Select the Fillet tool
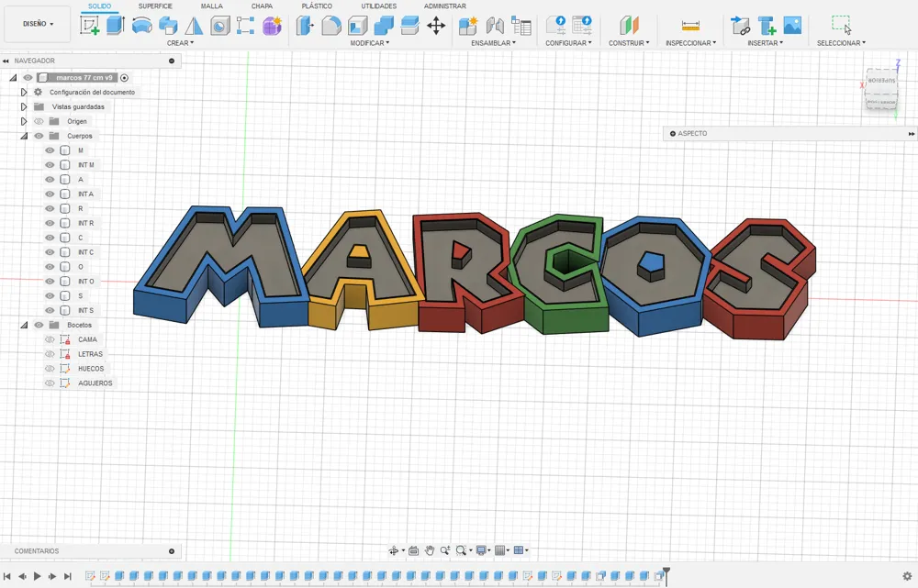Image resolution: width=918 pixels, height=588 pixels. tap(331, 26)
